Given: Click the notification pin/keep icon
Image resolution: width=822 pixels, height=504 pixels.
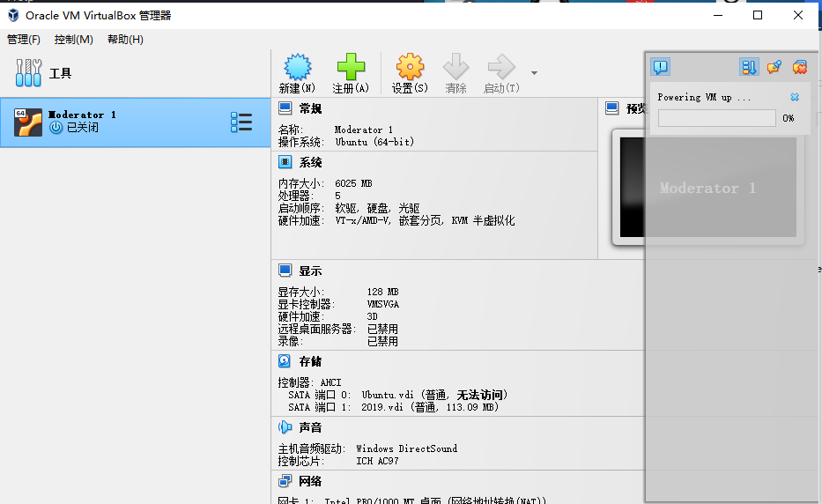Looking at the screenshot, I should coord(774,67).
